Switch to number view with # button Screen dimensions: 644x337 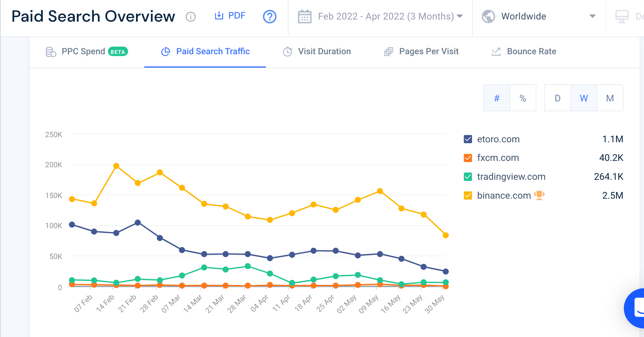(497, 98)
